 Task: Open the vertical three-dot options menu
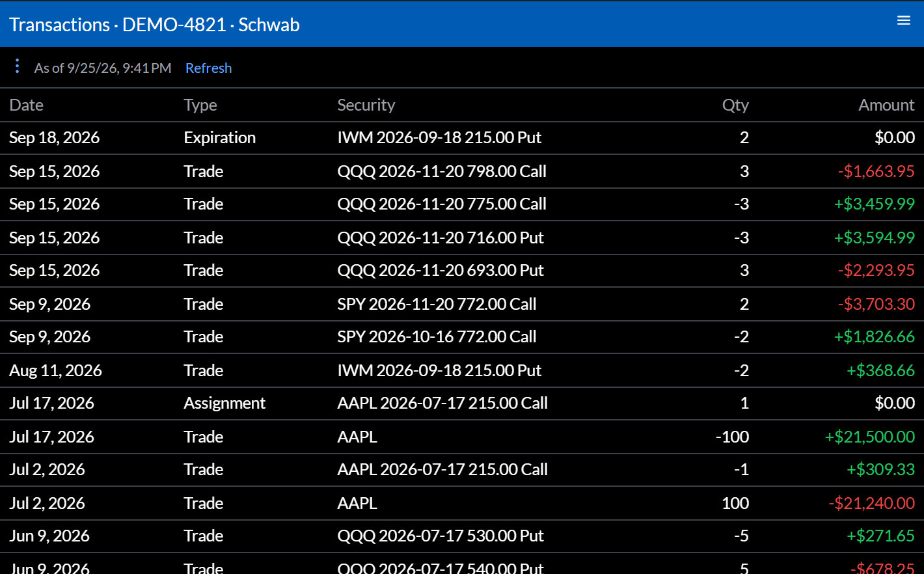(x=17, y=66)
